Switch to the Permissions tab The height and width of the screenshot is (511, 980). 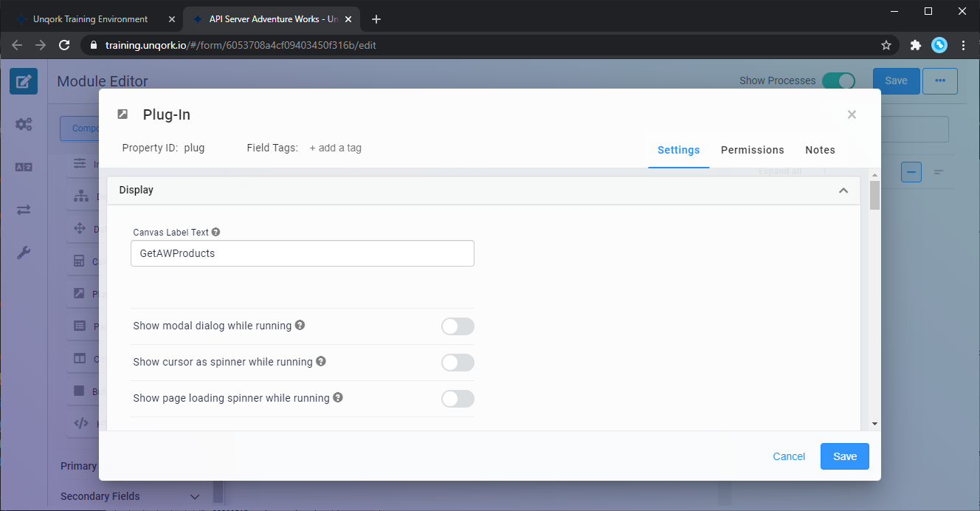[752, 150]
